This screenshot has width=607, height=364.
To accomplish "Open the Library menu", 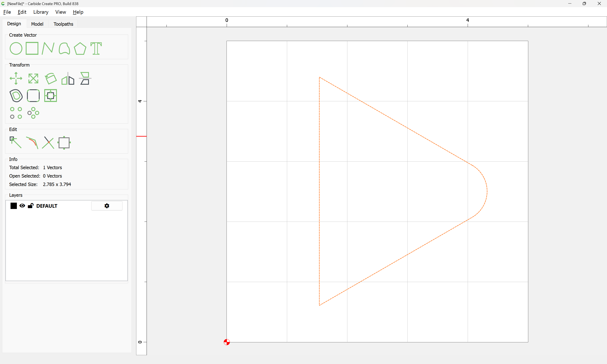I will [x=41, y=12].
